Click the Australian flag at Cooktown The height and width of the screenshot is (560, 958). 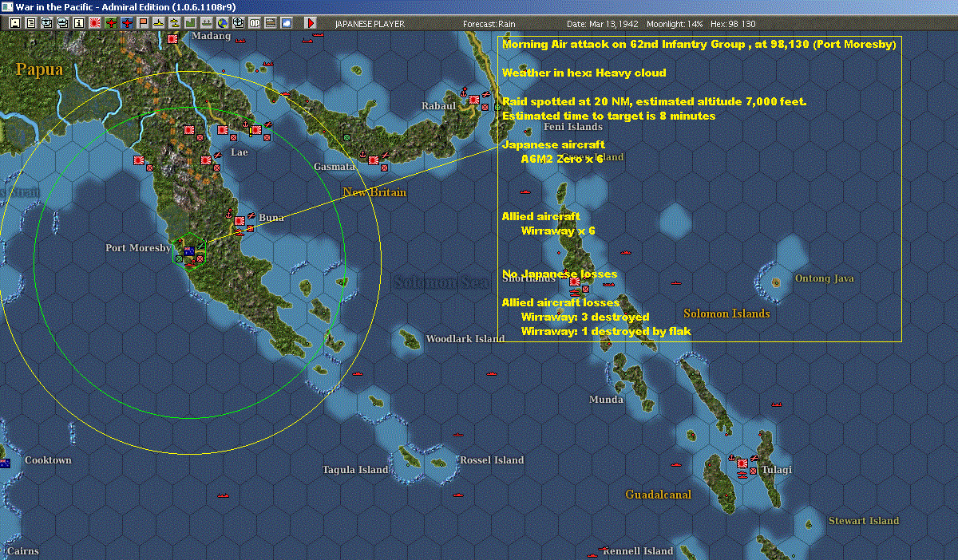pos(5,463)
